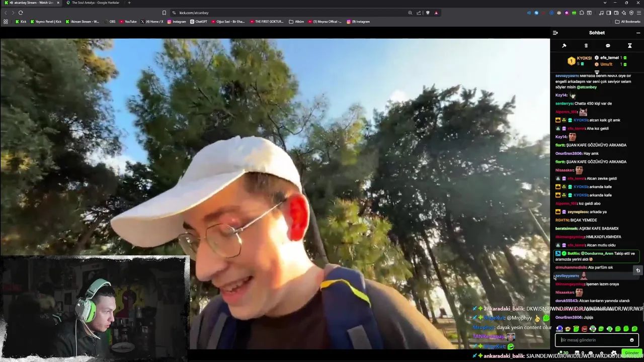Click the VPN shield icon
644x362 pixels.
[x=631, y=13]
